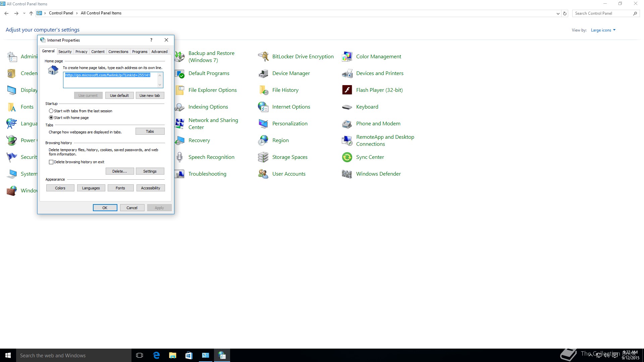Open File Explorer Options icon

180,90
